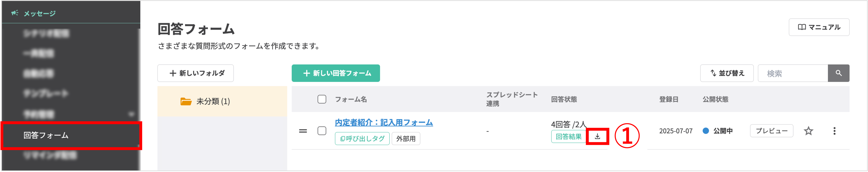Download answer results with the download icon
Image resolution: width=868 pixels, height=172 pixels.
(x=597, y=136)
